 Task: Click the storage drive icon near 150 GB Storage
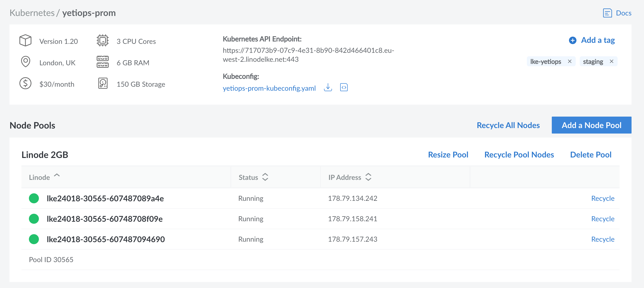point(102,83)
